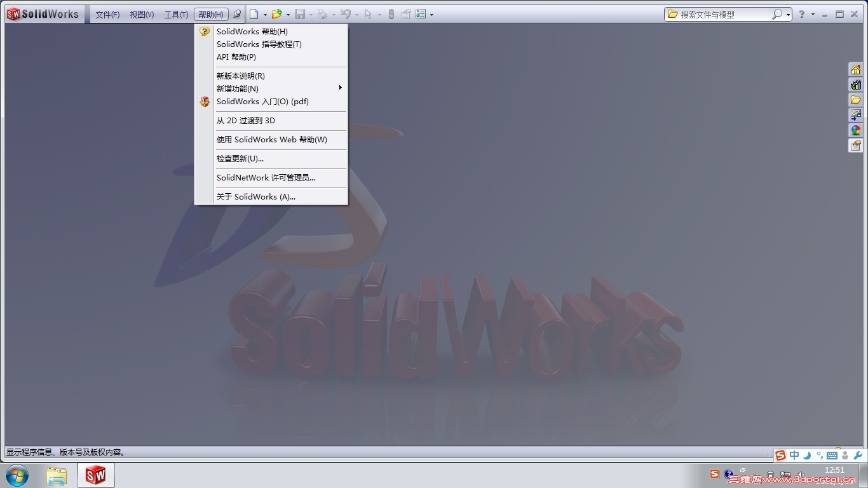Click the pushpin icon beside the 帮助 menu
The width and height of the screenshot is (868, 488).
[x=237, y=14]
